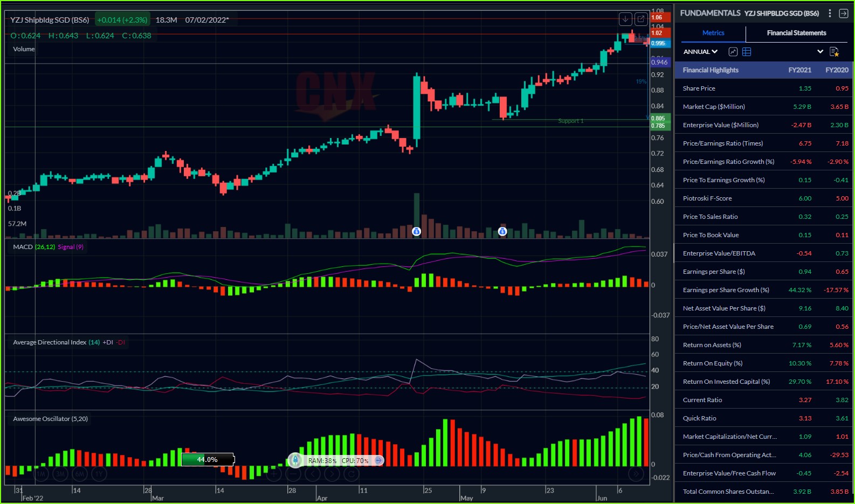Click the download arrow icon on the chart
Viewport: 855px width, 504px height.
coord(625,19)
